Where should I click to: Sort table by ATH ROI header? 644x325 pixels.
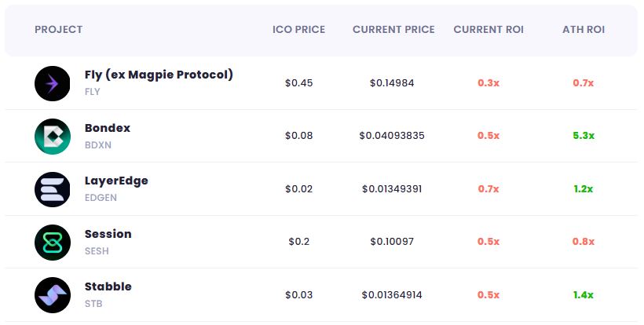coord(584,30)
